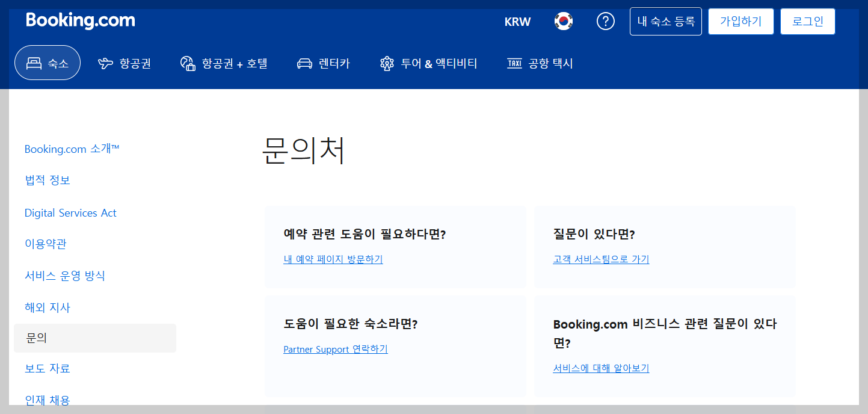The image size is (868, 414).
Task: Click the 문의처 page heading
Action: pos(304,150)
